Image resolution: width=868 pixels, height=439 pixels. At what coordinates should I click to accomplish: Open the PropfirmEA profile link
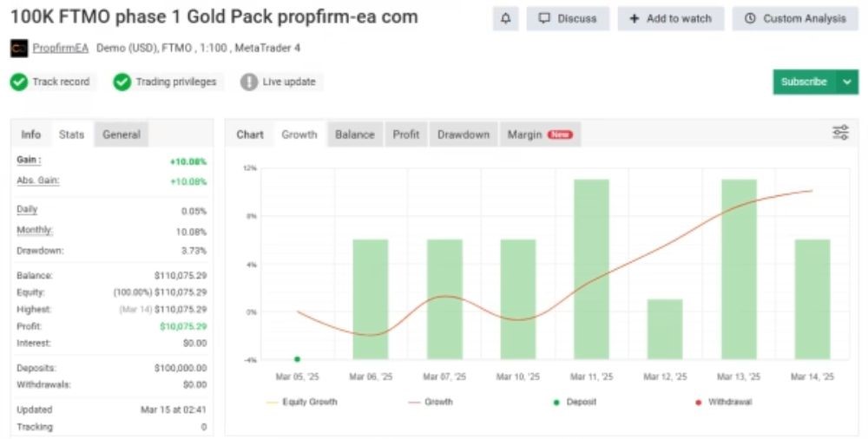click(61, 48)
